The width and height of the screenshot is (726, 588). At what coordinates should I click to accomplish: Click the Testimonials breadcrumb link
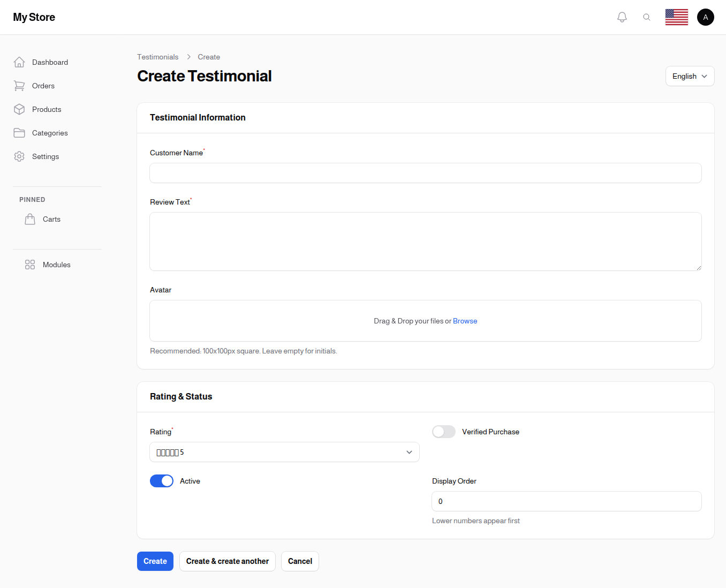(x=157, y=57)
